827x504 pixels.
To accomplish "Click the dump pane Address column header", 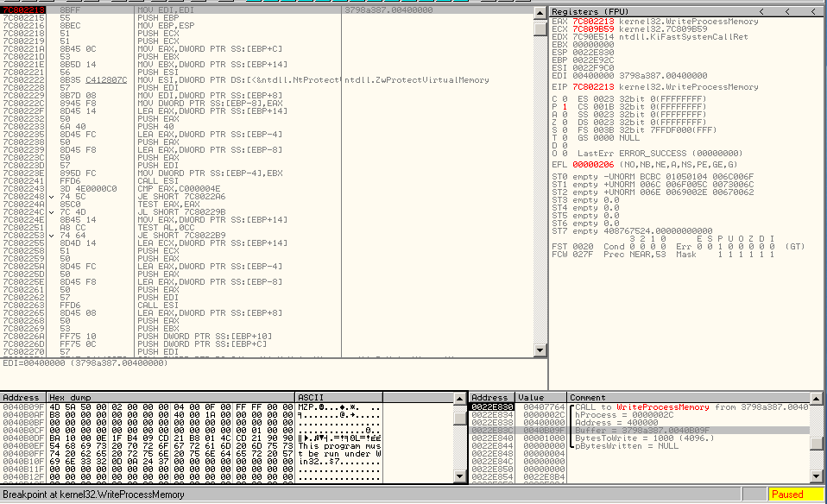I will (x=23, y=398).
